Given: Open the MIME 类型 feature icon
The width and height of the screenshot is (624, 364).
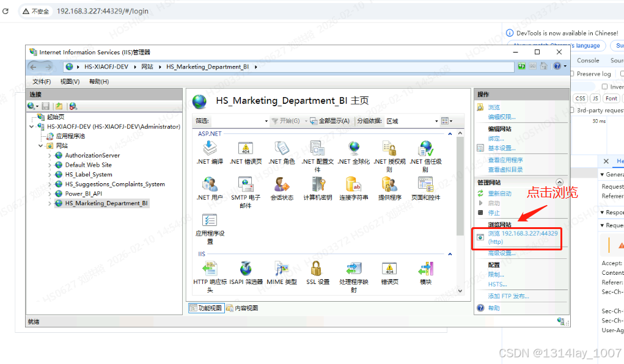Looking at the screenshot, I should pos(281,269).
